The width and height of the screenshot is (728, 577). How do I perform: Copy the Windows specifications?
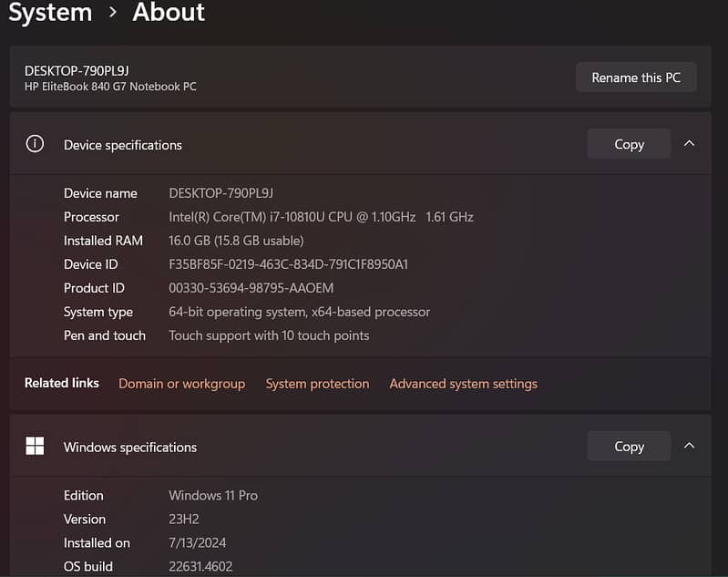(x=629, y=446)
